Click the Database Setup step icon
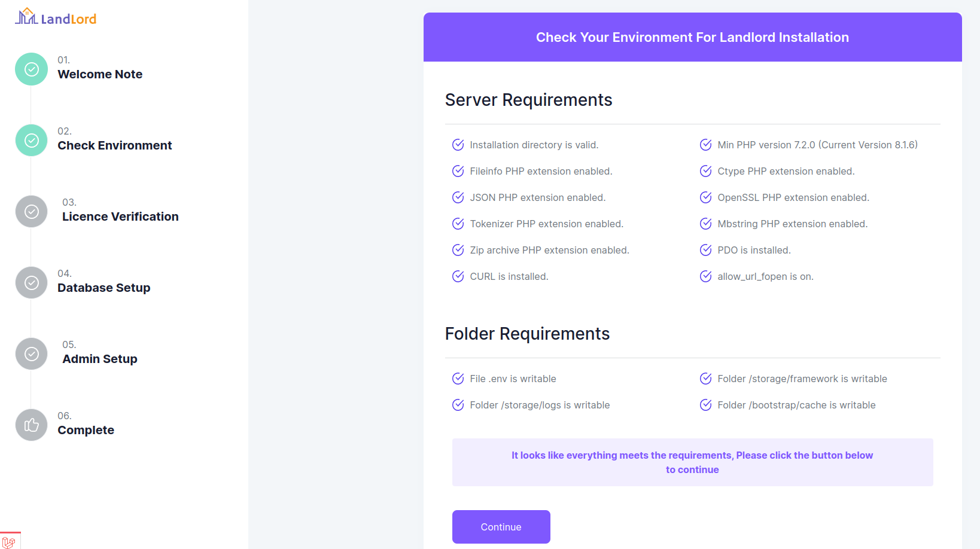980x549 pixels. [x=31, y=282]
